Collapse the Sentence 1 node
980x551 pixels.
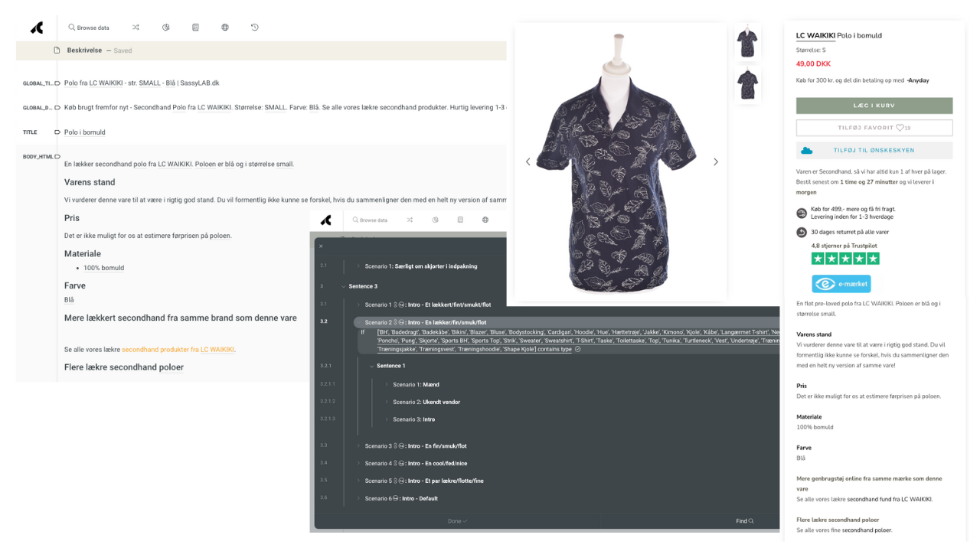(371, 366)
